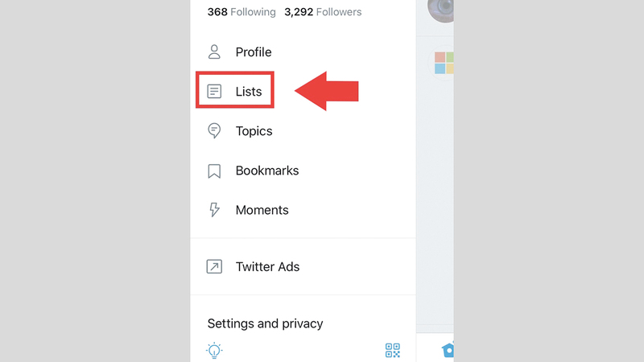Click the Topics speech bubble icon

click(x=214, y=131)
